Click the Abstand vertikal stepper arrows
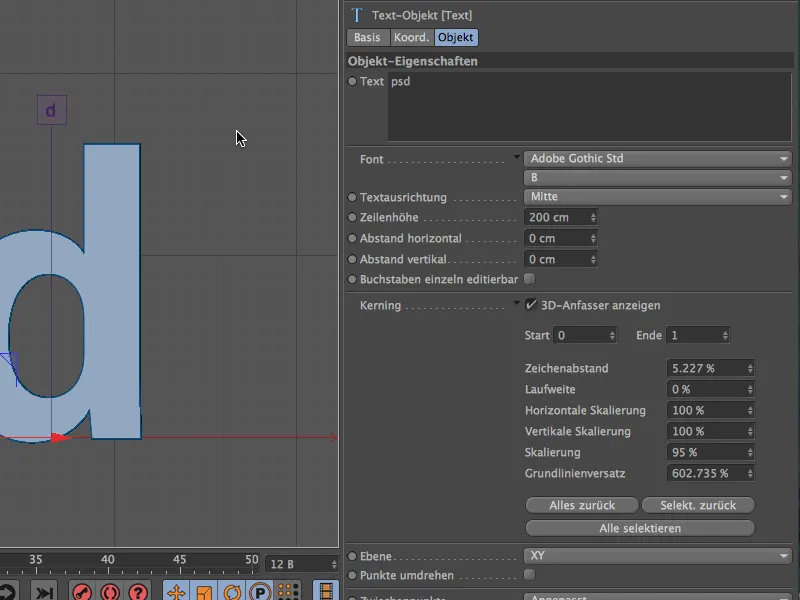Viewport: 800px width, 600px height. coord(593,259)
